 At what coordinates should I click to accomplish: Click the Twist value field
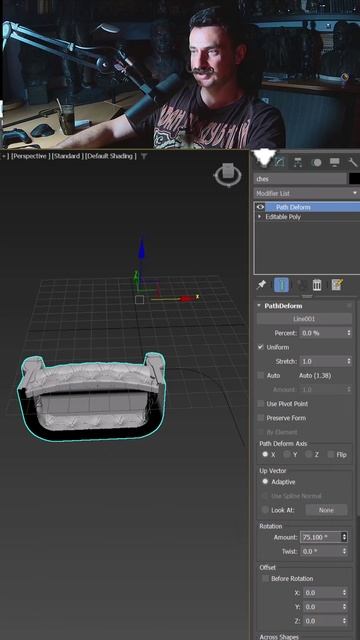pos(320,551)
